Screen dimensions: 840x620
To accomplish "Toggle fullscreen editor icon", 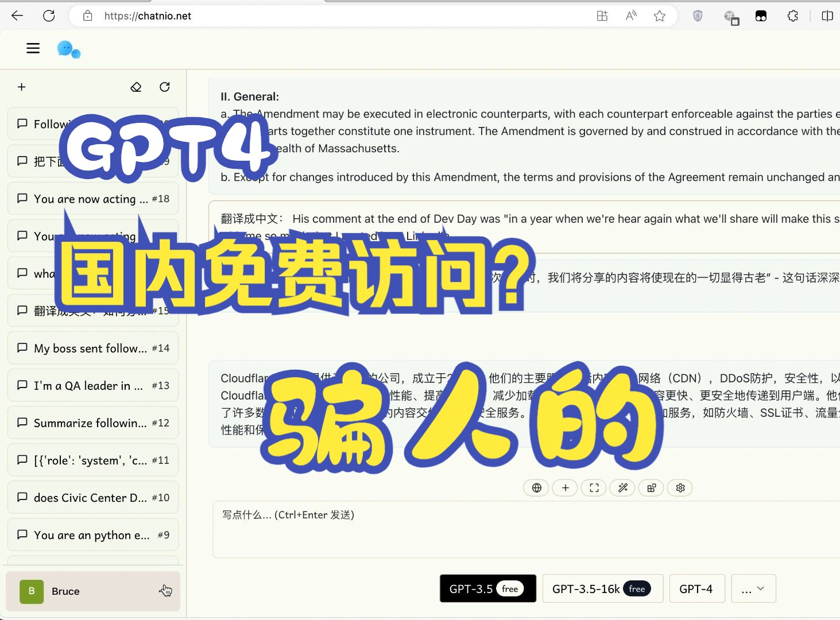I will click(594, 488).
